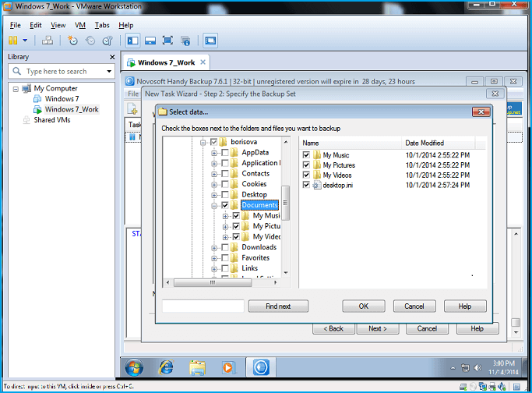The width and height of the screenshot is (532, 393).
Task: Expand the Favorites tree node
Action: (x=214, y=258)
